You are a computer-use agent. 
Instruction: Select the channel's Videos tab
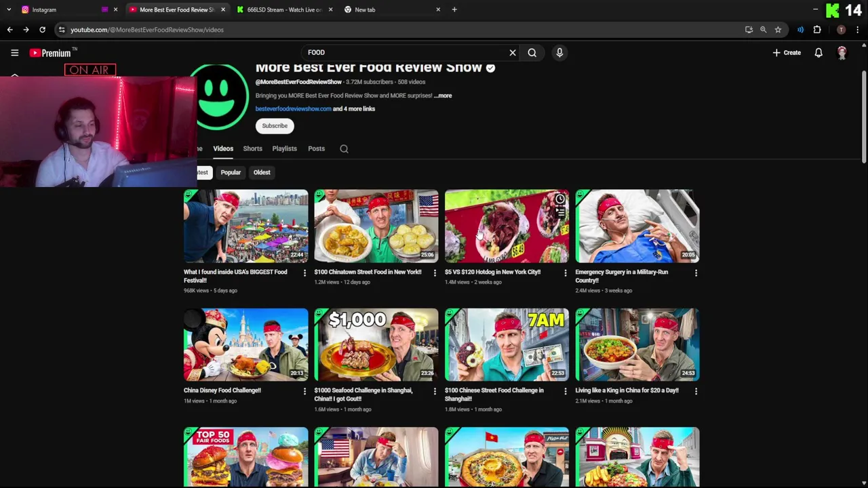223,148
